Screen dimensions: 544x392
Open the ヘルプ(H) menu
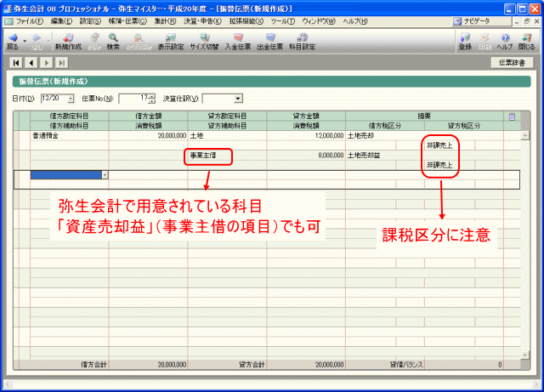tap(355, 21)
